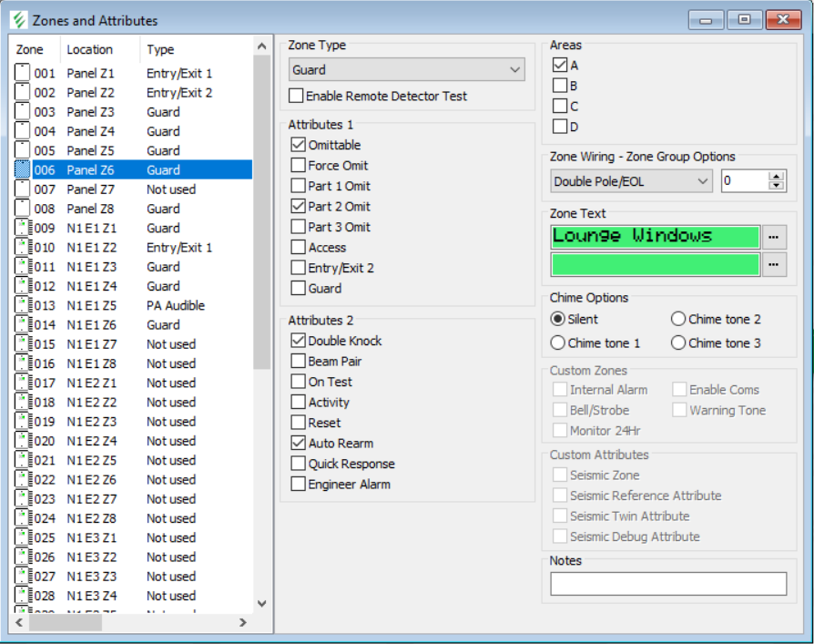Click the app logo in title bar
The image size is (814, 644).
click(x=17, y=20)
